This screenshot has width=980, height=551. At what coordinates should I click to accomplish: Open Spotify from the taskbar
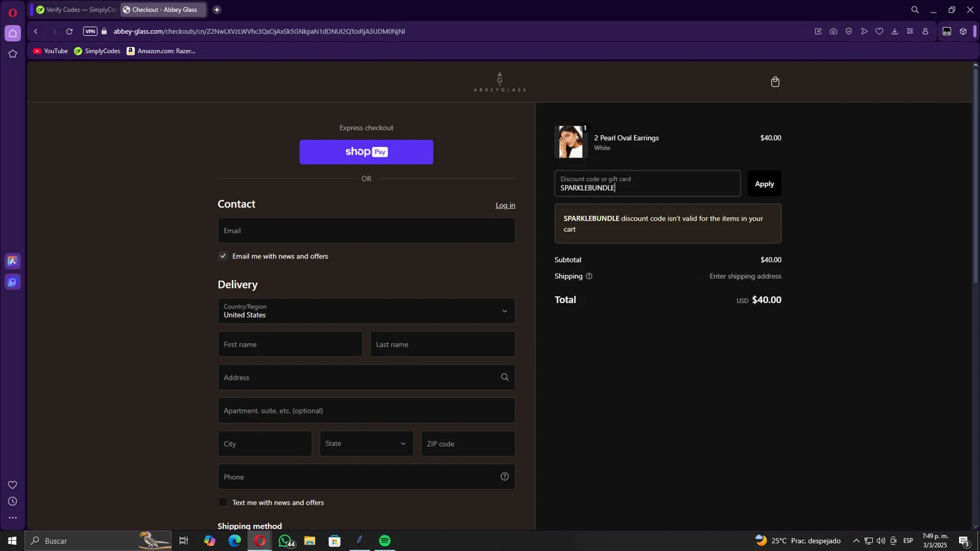(x=385, y=541)
